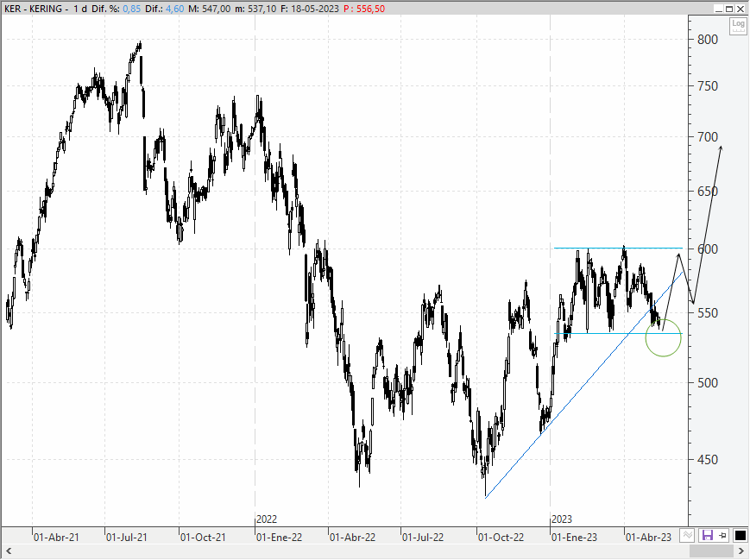Click the '01-Oct-22' date axis label

(501, 538)
